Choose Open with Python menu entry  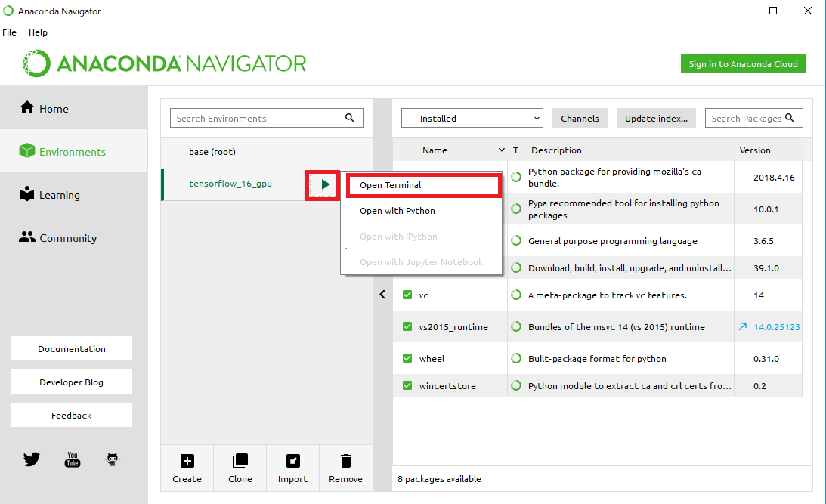(x=397, y=211)
